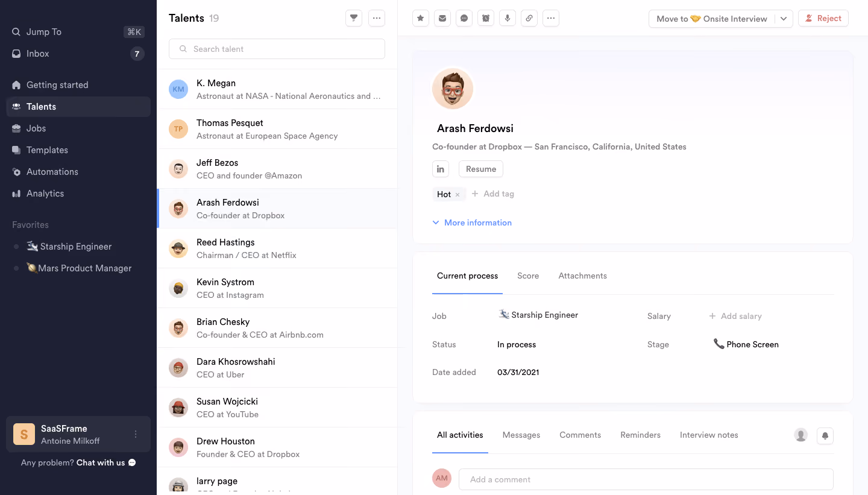Screen dimensions: 868x495
Task: Open the Resume button
Action: [481, 169]
